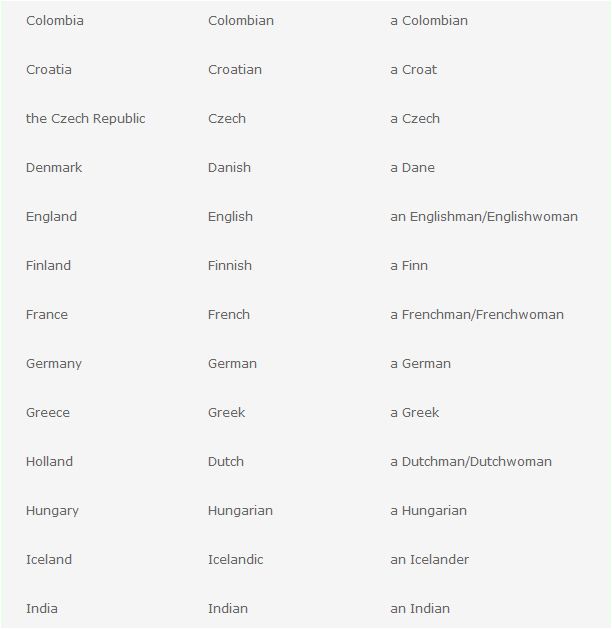Click the 'an Icelander' person entry
This screenshot has height=629, width=612.
pyautogui.click(x=429, y=560)
